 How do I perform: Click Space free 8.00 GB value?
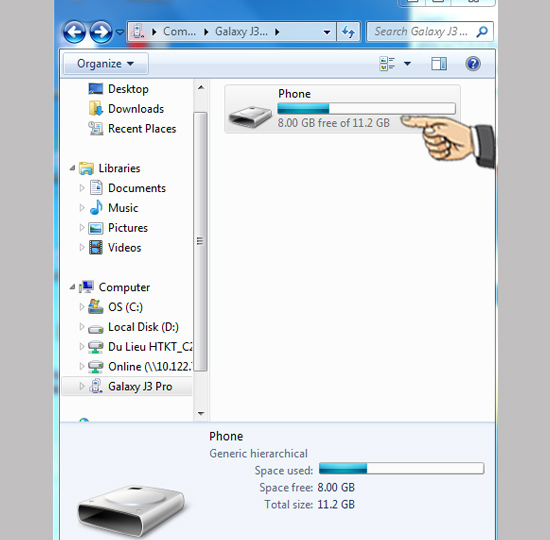336,487
